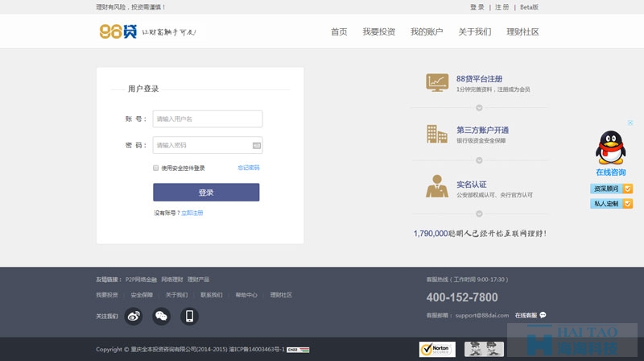Screen dimensions: 644x361
Task: Click the 1,790,000 smart people slogan
Action: pyautogui.click(x=480, y=234)
